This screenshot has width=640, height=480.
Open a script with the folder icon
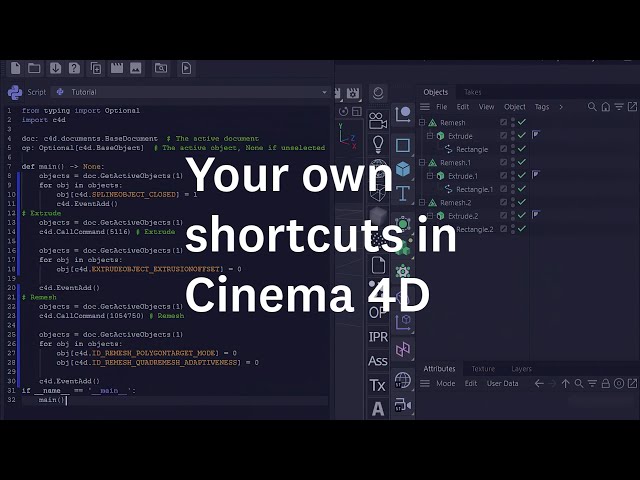tap(34, 68)
